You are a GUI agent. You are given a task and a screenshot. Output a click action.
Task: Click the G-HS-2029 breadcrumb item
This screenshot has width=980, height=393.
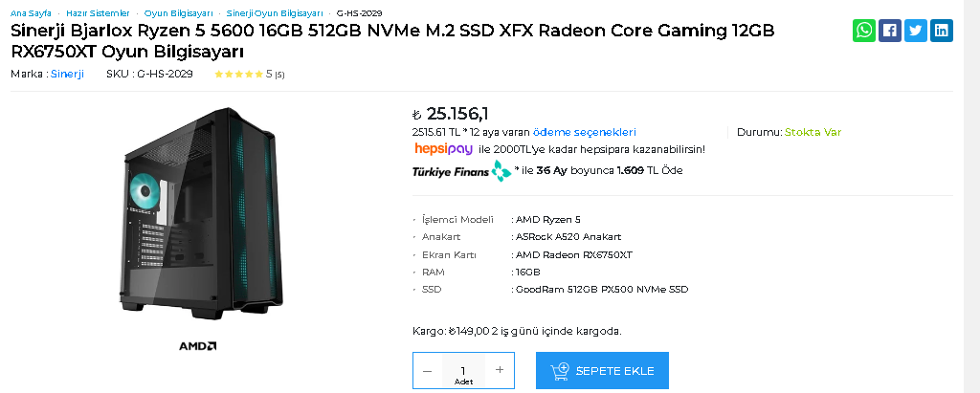(x=360, y=13)
